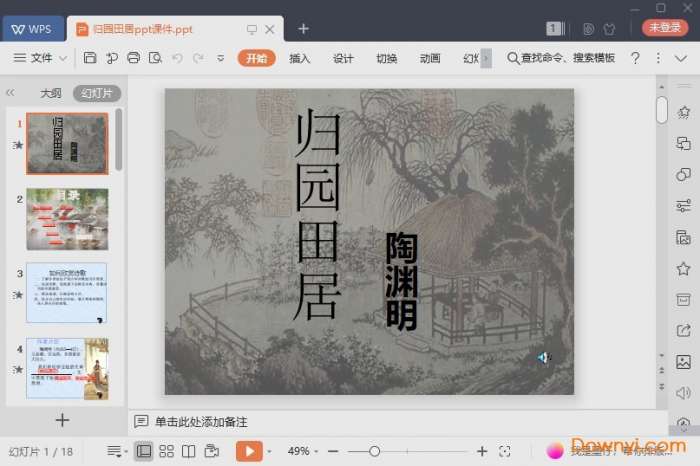
Task: Click the 幻灯片 1 / 18 status text
Action: tap(41, 452)
